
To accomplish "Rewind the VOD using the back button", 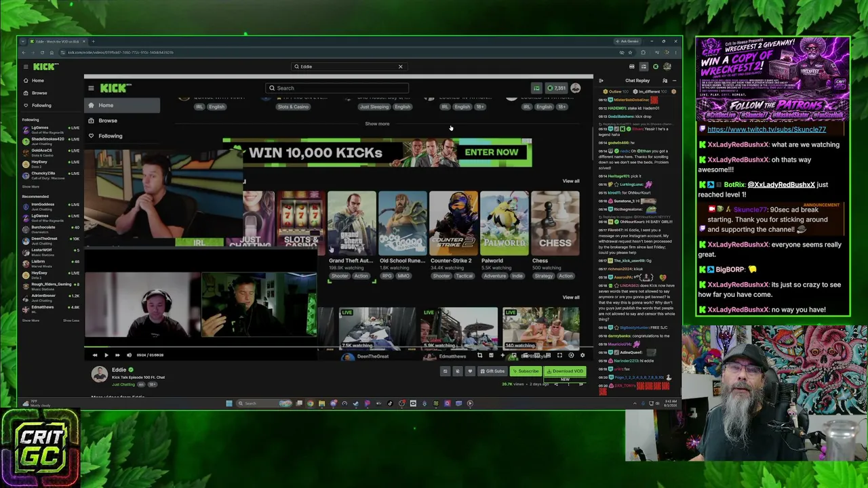I will 95,355.
